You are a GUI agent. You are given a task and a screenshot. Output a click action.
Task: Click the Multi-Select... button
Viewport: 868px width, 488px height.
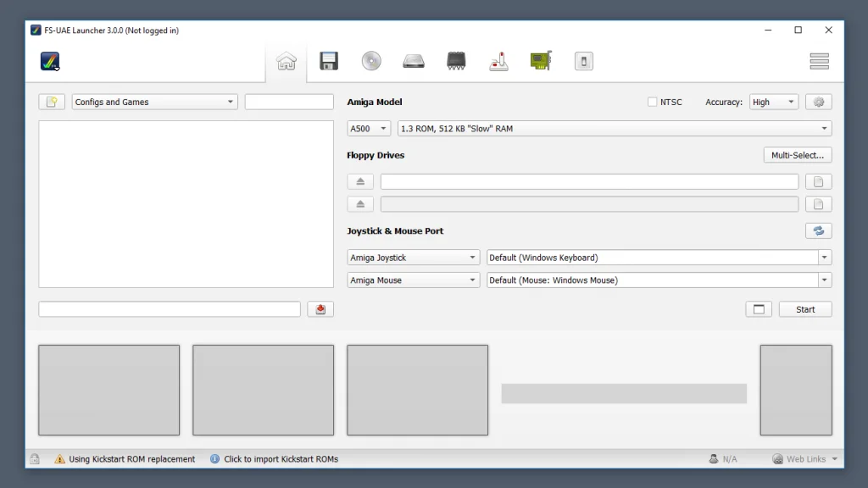(x=798, y=156)
